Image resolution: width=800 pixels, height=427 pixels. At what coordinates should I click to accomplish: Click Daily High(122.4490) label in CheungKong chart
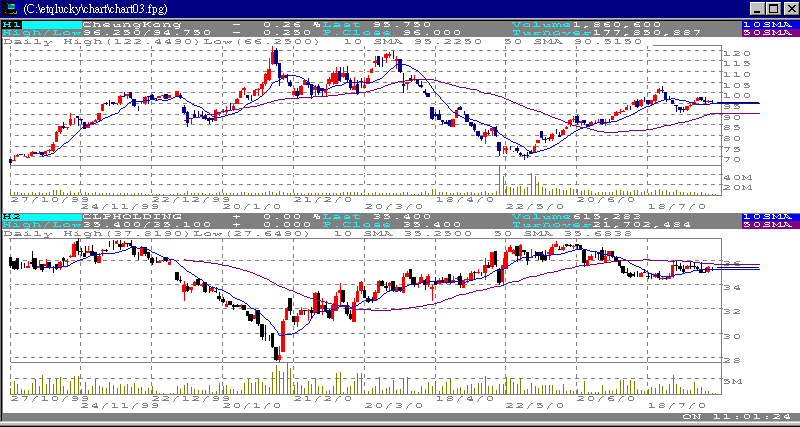click(103, 41)
